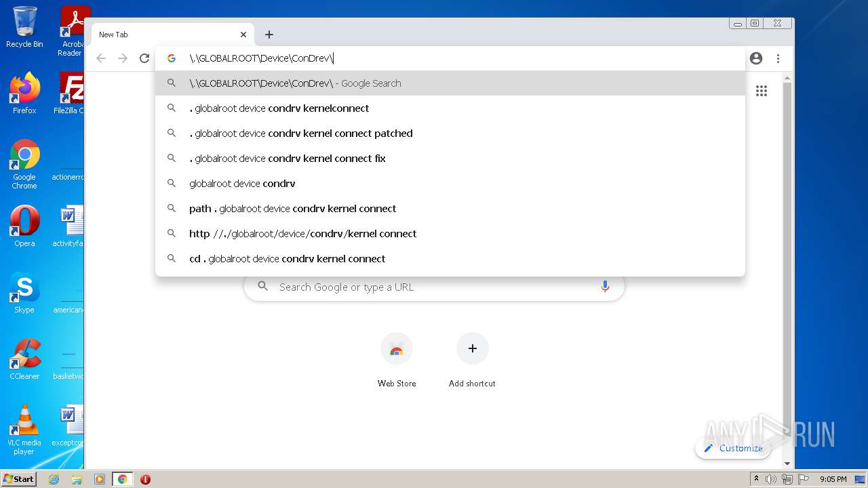Open the Web Store shortcut
This screenshot has height=488, width=868.
pyautogui.click(x=397, y=361)
